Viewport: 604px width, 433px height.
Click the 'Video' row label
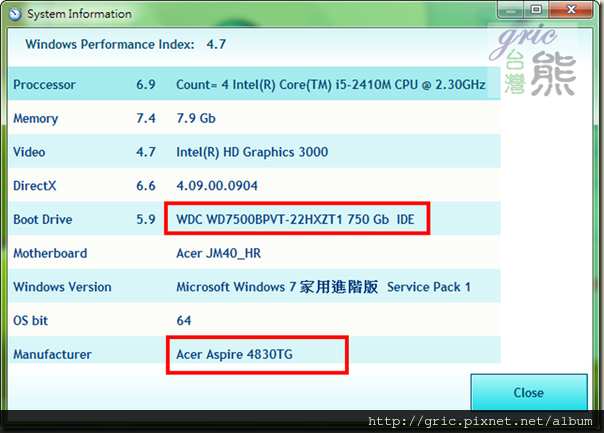[29, 152]
